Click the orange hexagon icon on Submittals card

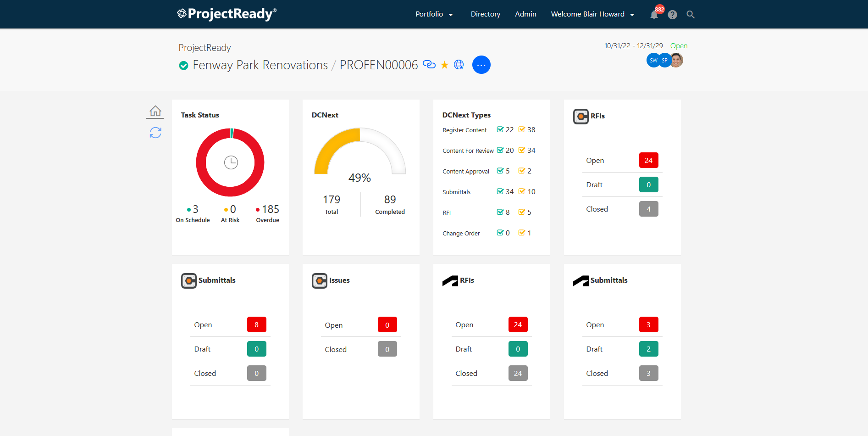click(x=189, y=281)
